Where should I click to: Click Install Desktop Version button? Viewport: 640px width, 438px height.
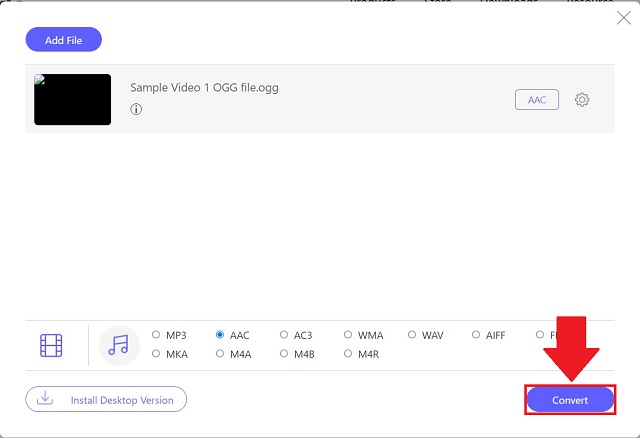[x=106, y=399]
